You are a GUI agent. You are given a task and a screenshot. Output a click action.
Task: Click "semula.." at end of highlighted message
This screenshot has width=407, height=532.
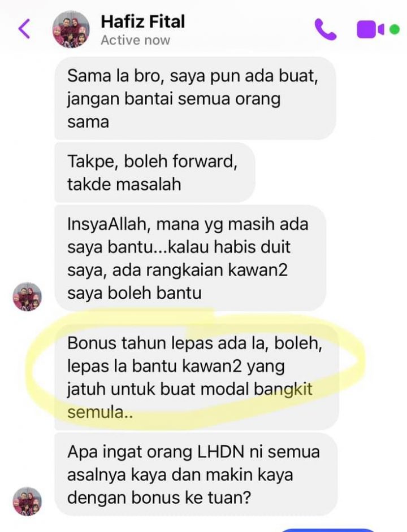click(100, 413)
